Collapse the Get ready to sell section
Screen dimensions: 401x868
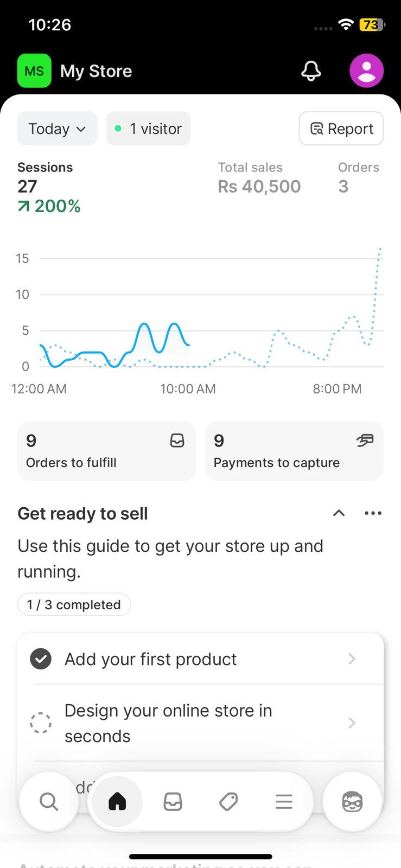coord(339,513)
